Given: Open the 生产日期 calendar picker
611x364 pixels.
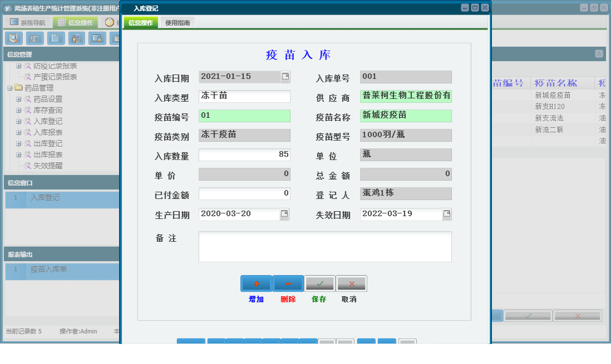Looking at the screenshot, I should click(x=284, y=213).
